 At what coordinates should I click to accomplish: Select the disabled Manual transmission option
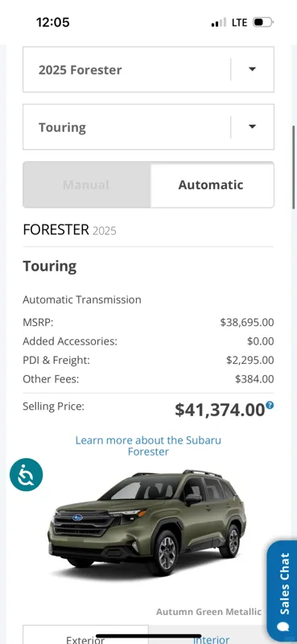[87, 184]
